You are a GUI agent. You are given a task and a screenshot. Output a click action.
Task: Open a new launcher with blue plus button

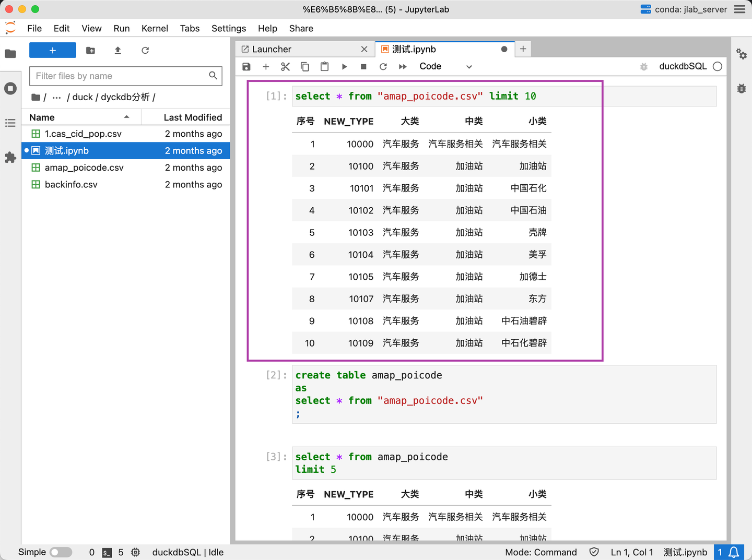[x=53, y=51]
